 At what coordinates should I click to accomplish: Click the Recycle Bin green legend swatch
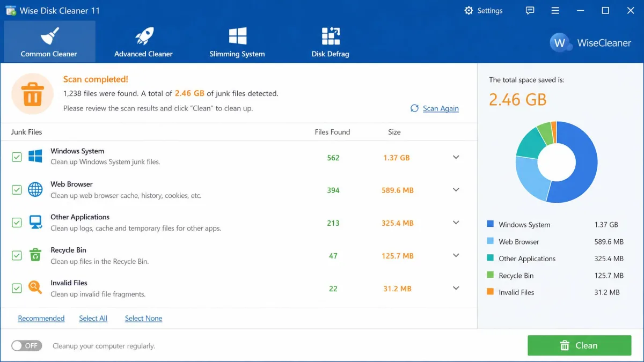(490, 275)
